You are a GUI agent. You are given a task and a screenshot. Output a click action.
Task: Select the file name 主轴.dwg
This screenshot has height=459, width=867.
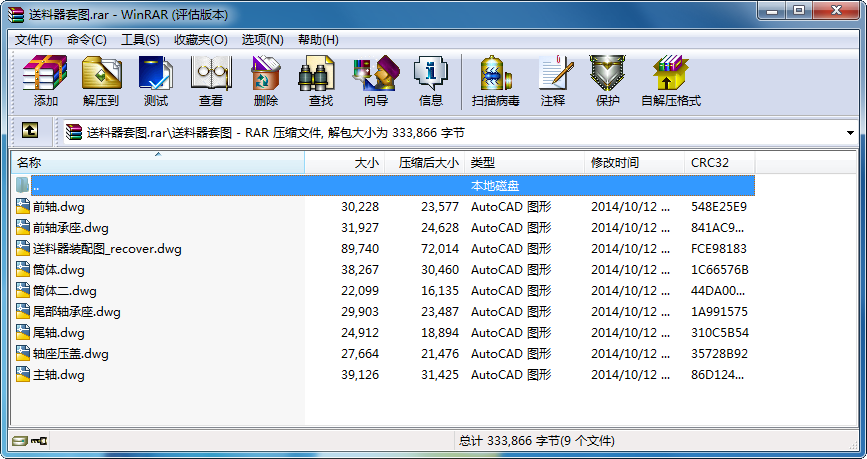(59, 375)
